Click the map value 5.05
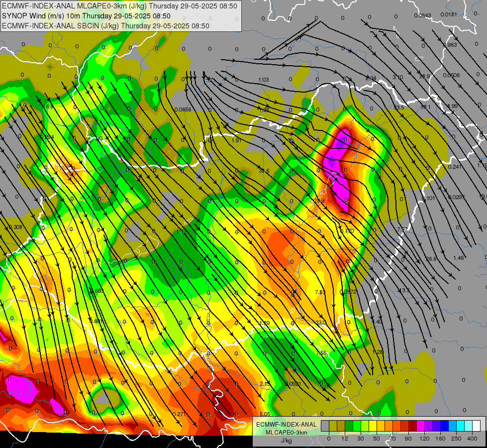This screenshot has height=448, width=487. point(265,414)
